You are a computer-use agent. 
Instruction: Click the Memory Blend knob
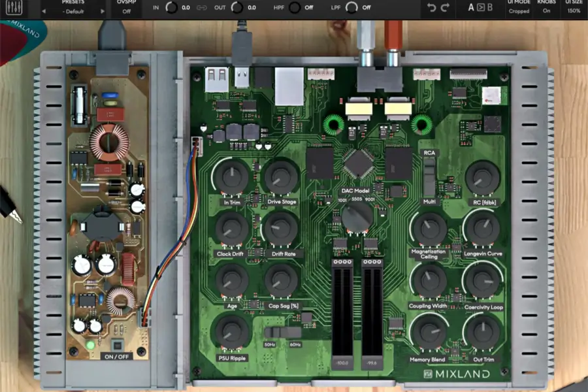(x=429, y=333)
